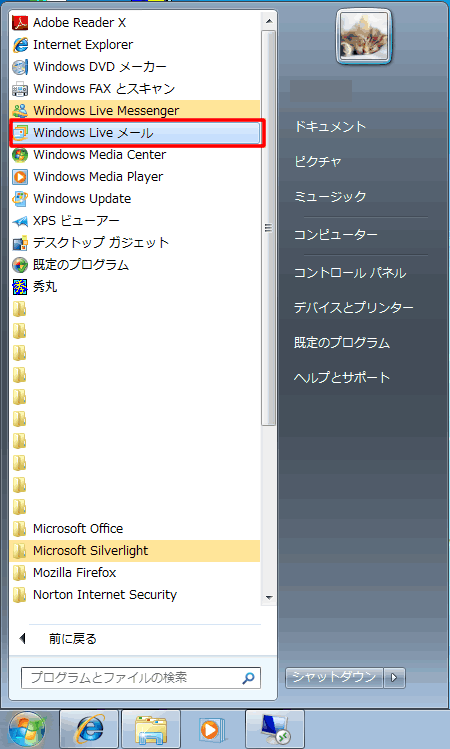
Task: Click the Windows Media Center icon
Action: (20, 154)
